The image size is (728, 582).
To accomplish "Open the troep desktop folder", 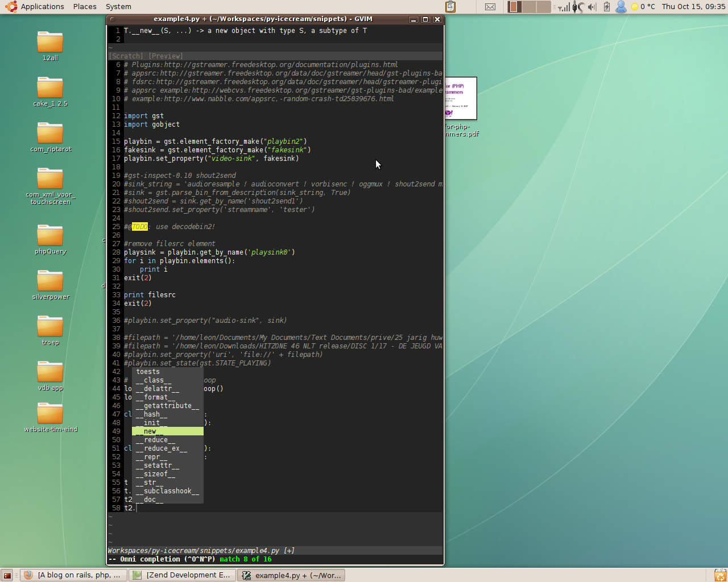I will 50,330.
